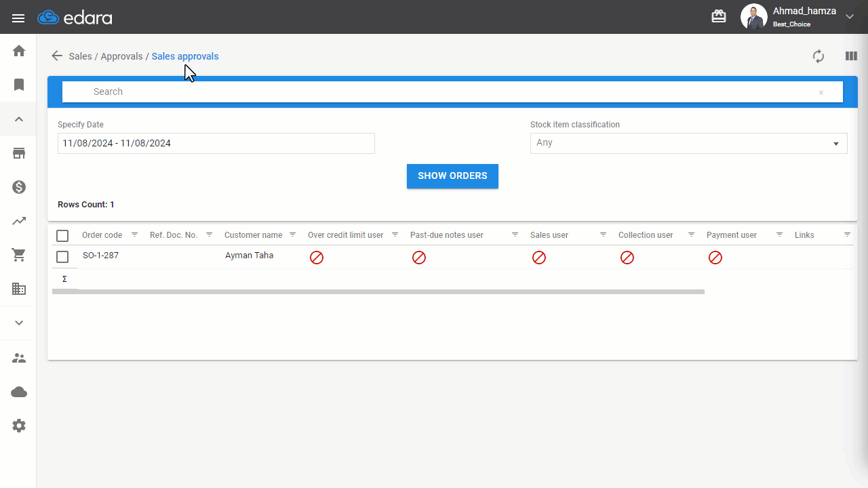868x488 pixels.
Task: Open the dollar finance sidebar icon
Action: [x=19, y=187]
